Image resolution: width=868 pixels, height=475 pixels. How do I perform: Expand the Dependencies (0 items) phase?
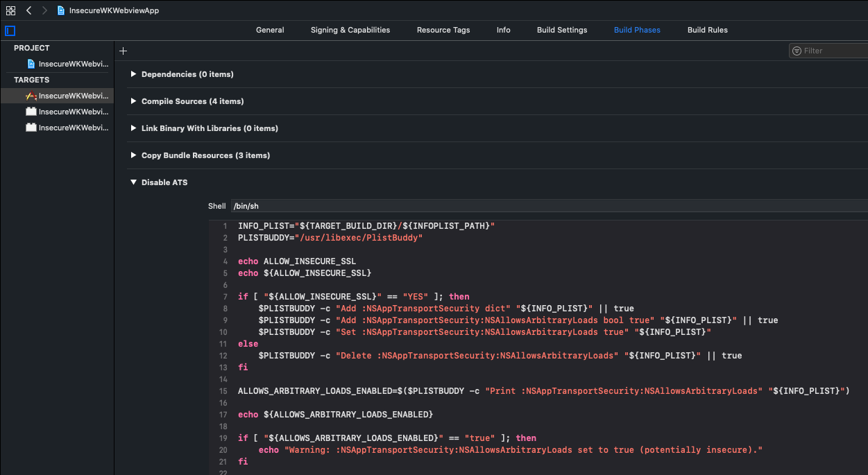134,74
